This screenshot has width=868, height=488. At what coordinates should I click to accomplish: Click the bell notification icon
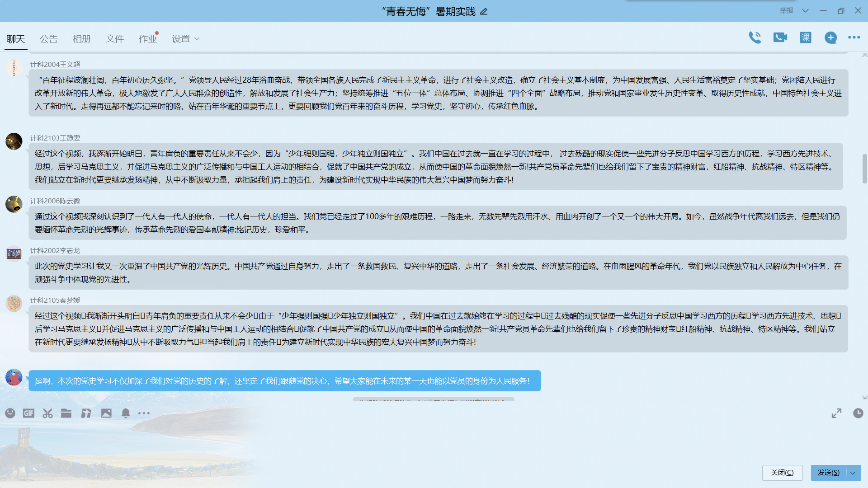pos(126,413)
